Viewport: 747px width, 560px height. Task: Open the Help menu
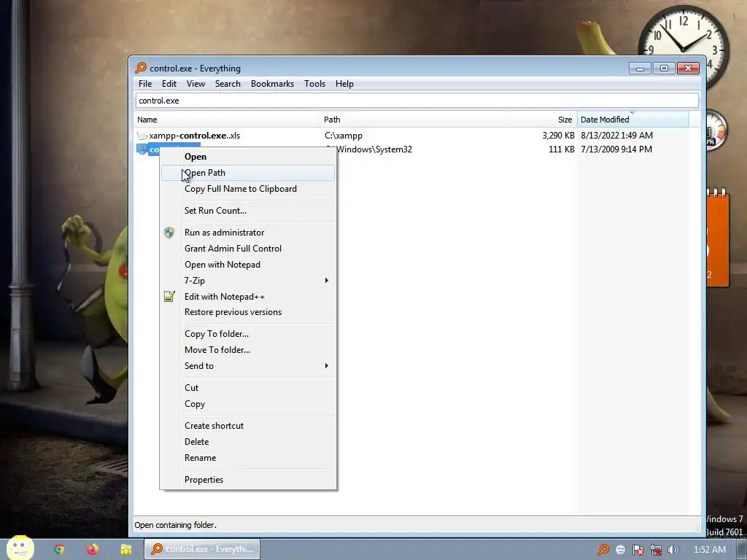pyautogui.click(x=344, y=84)
